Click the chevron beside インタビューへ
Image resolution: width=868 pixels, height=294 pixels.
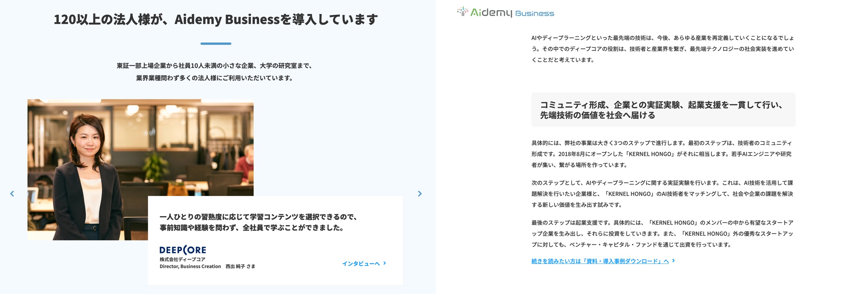[385, 263]
